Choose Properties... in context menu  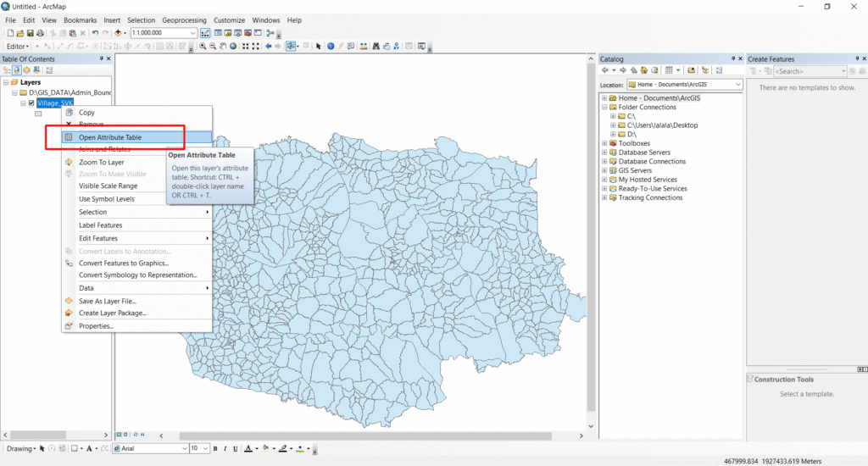[136, 326]
